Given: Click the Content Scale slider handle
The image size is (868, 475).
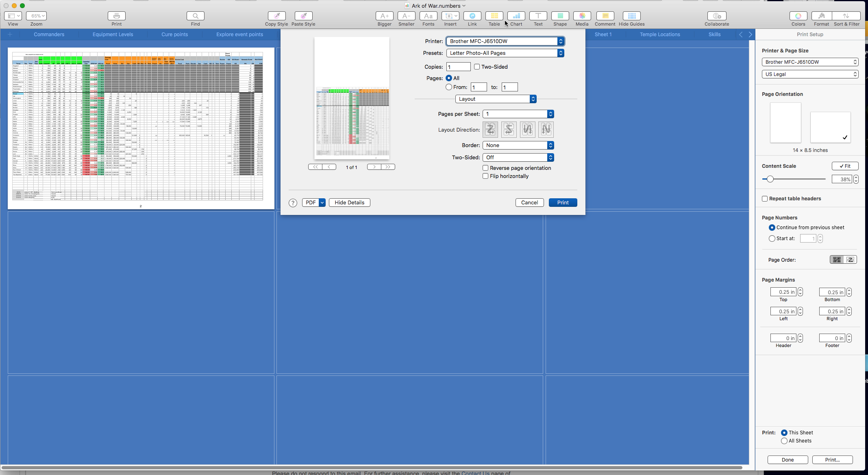Looking at the screenshot, I should tap(770, 179).
